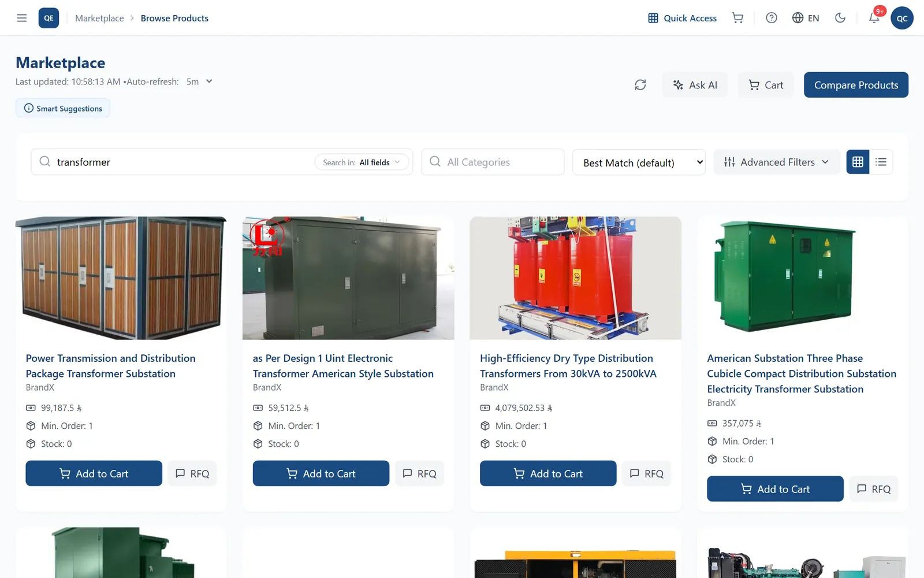Toggle dark mode moon icon
This screenshot has height=578, width=924.
(840, 18)
